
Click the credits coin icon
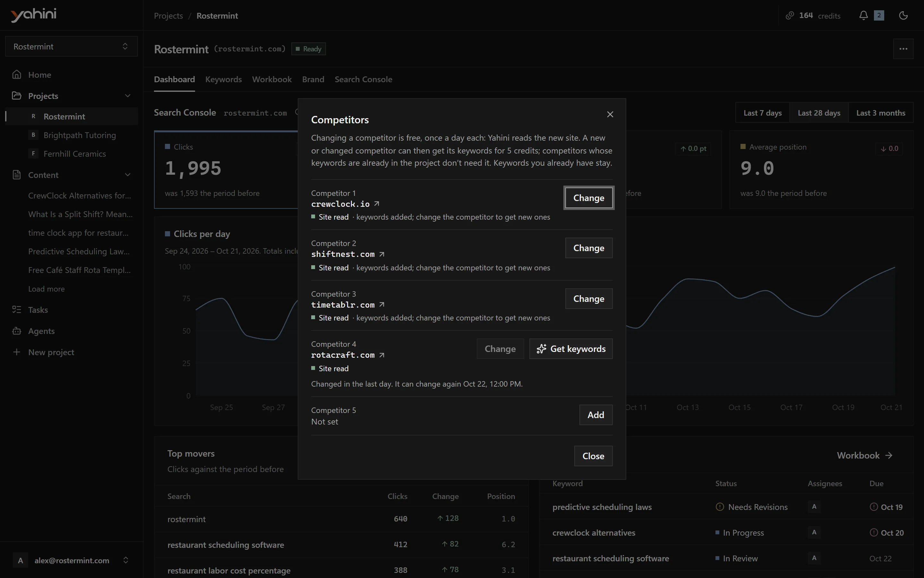tap(790, 16)
